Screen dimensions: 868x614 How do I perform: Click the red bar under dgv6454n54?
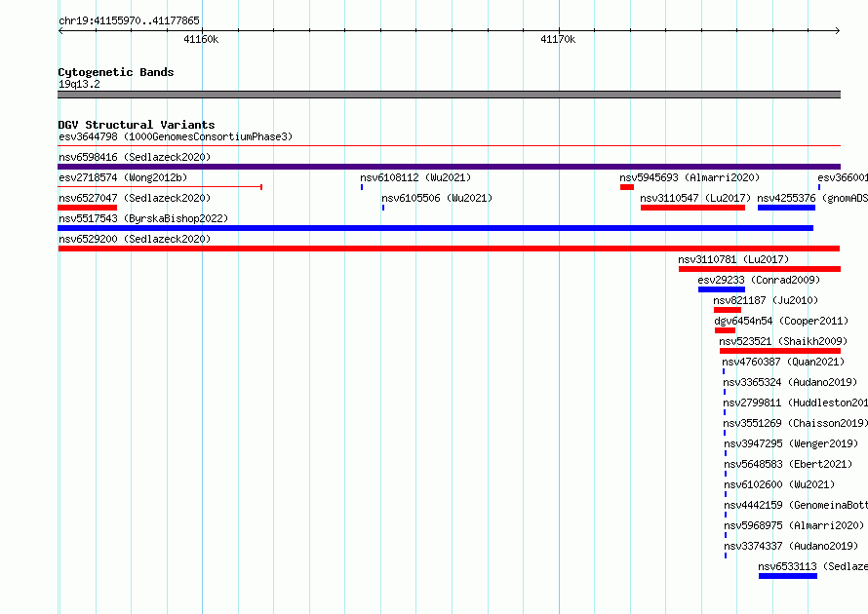tap(726, 330)
